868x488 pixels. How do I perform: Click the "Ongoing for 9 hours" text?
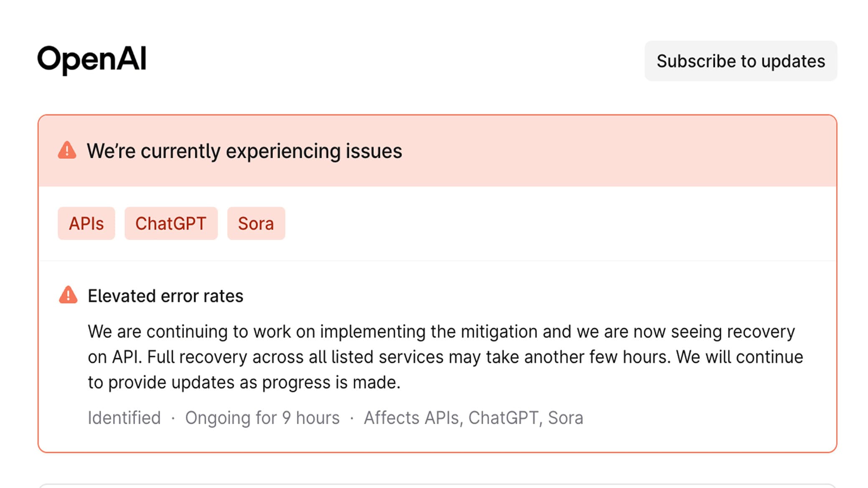click(x=262, y=417)
